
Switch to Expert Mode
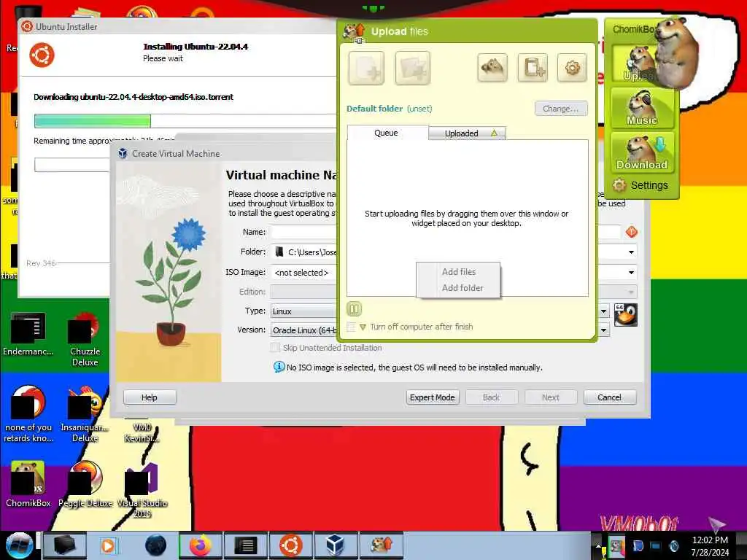432,397
